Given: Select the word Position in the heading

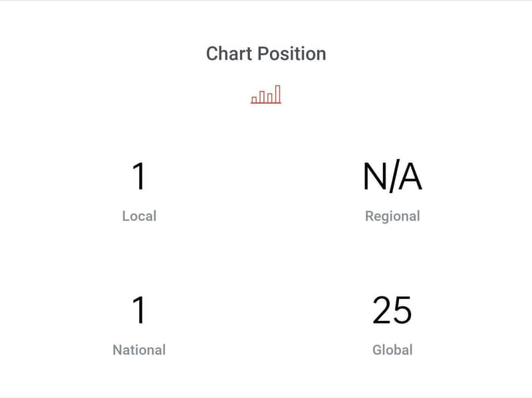Looking at the screenshot, I should (x=292, y=54).
